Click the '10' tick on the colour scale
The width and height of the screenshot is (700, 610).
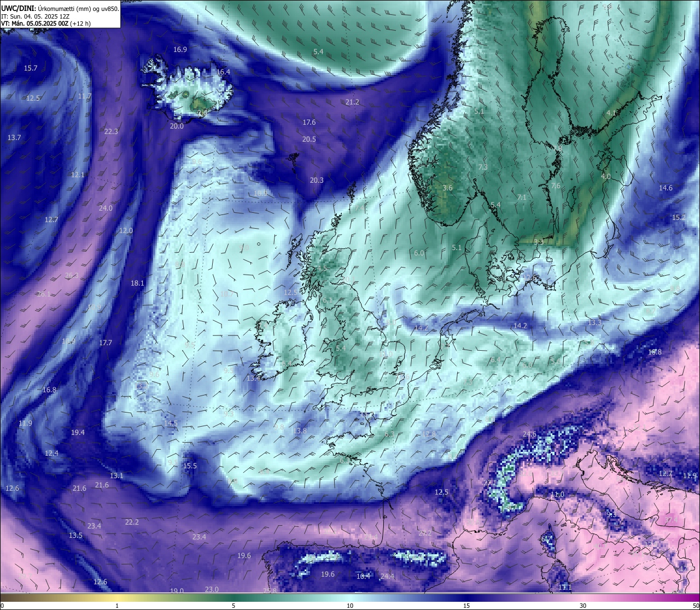pos(349,606)
